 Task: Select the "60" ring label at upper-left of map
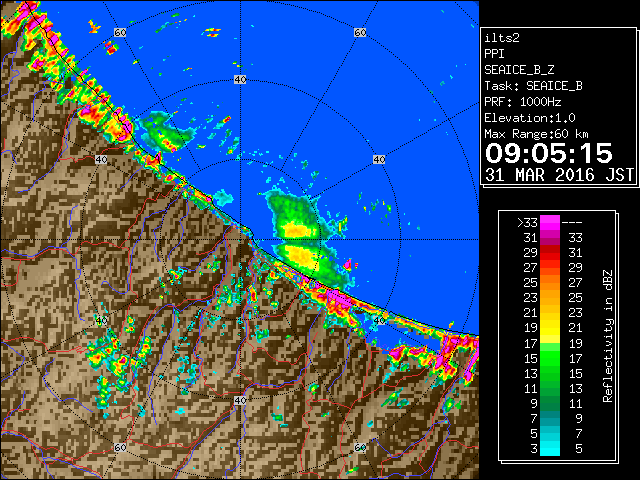click(120, 32)
